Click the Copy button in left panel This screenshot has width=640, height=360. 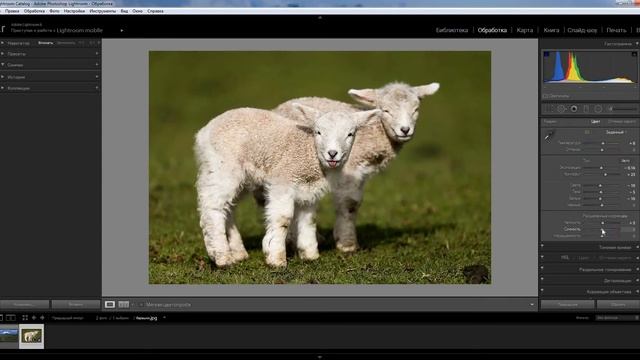coord(24,304)
